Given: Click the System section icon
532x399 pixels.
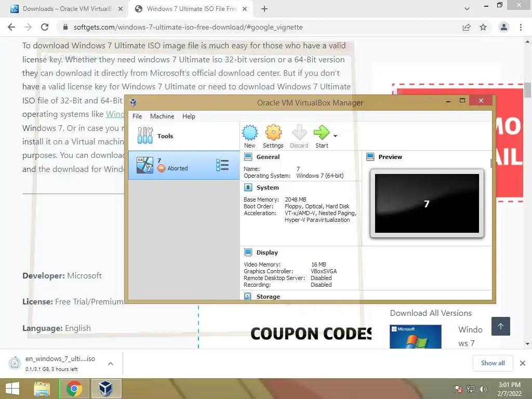Looking at the screenshot, I should pos(248,187).
